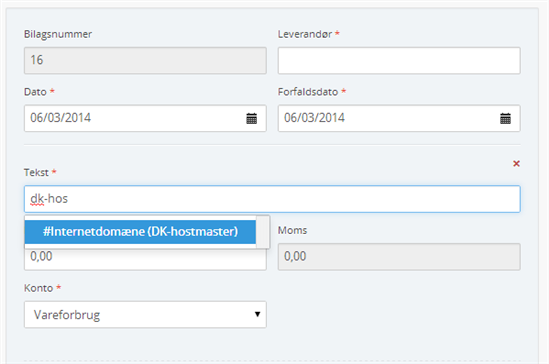
Task: Open the Konto dropdown showing Vareforbrug
Action: pos(145,314)
